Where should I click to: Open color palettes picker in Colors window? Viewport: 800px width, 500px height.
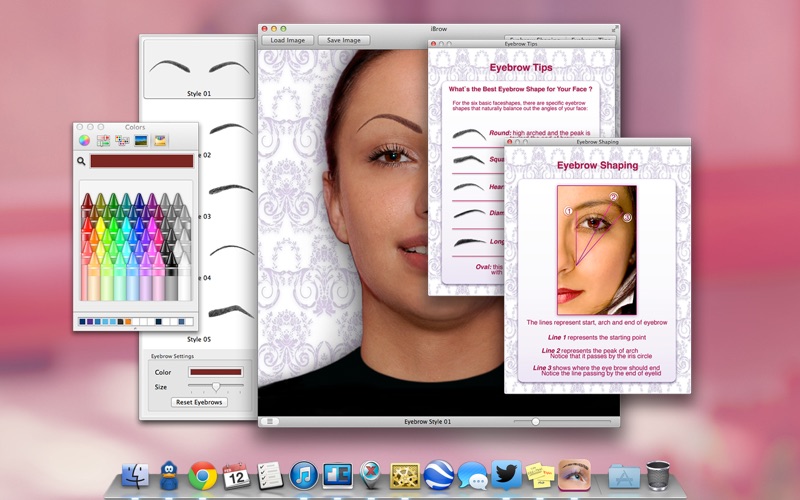click(122, 140)
